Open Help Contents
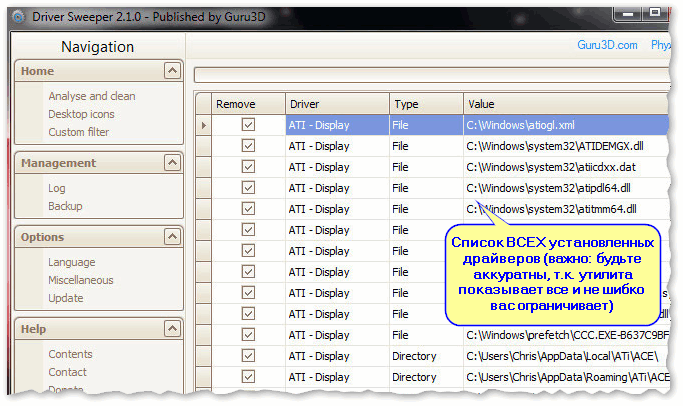683x406 pixels. 71,354
